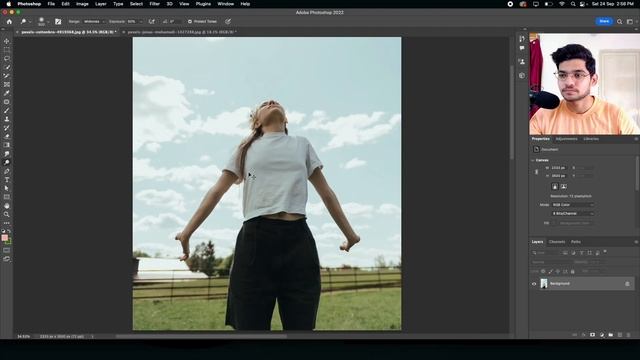Create new adjustment layer icon
Screen dimensions: 640x360
point(602,335)
